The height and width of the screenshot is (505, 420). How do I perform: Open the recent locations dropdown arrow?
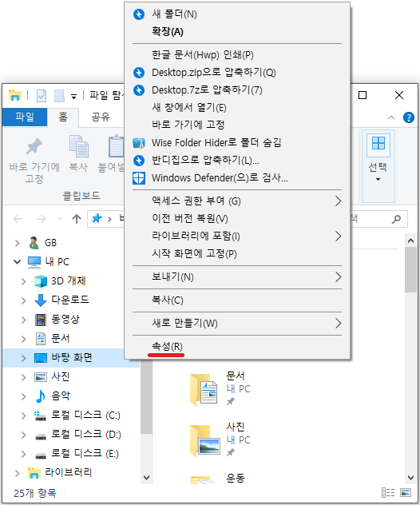point(60,219)
